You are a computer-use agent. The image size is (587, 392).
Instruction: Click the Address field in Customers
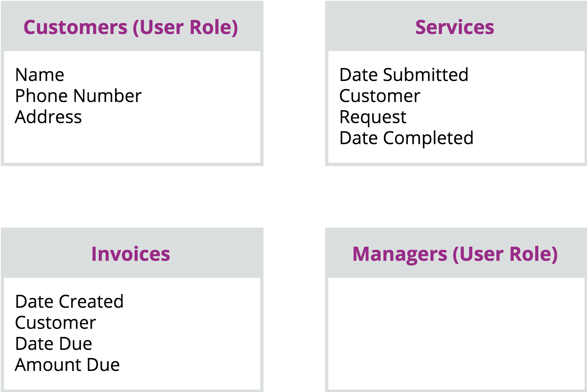(48, 117)
